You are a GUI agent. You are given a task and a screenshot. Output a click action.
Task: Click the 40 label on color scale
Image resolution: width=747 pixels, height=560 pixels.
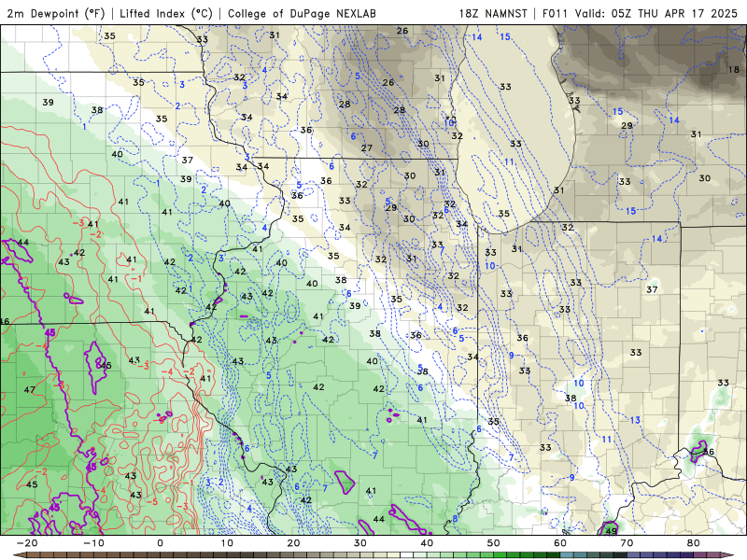[x=427, y=543]
